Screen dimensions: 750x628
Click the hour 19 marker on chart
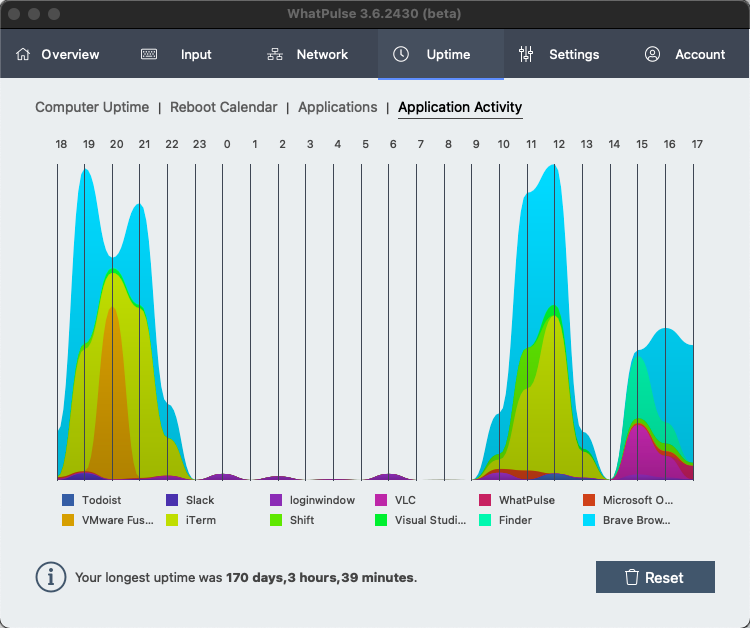pyautogui.click(x=89, y=145)
